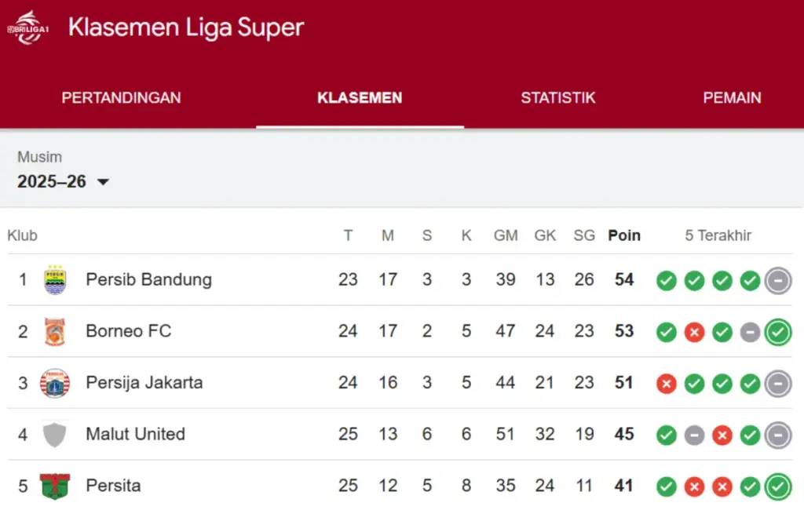Image resolution: width=804 pixels, height=532 pixels.
Task: Select the Persib Bandung club crest
Action: point(55,279)
